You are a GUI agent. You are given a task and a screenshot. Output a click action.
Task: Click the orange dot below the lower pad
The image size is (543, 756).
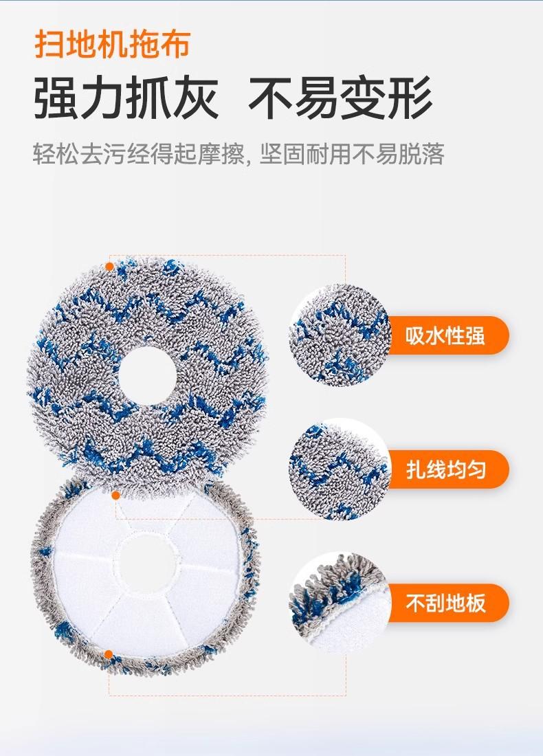click(109, 654)
